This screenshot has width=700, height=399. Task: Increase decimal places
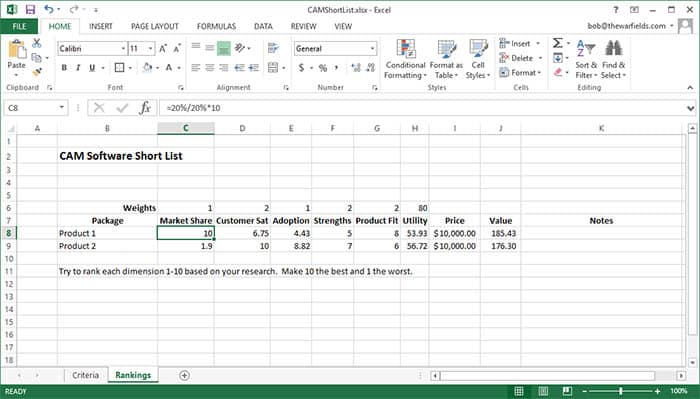pos(356,68)
